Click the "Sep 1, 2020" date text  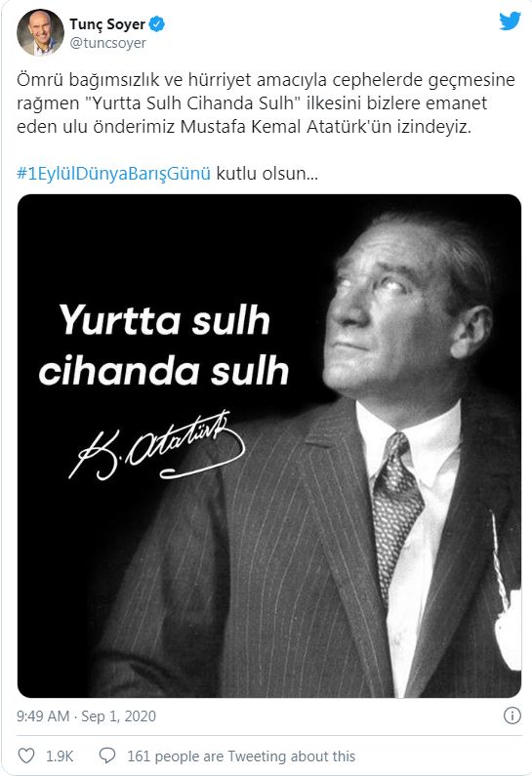(x=118, y=716)
